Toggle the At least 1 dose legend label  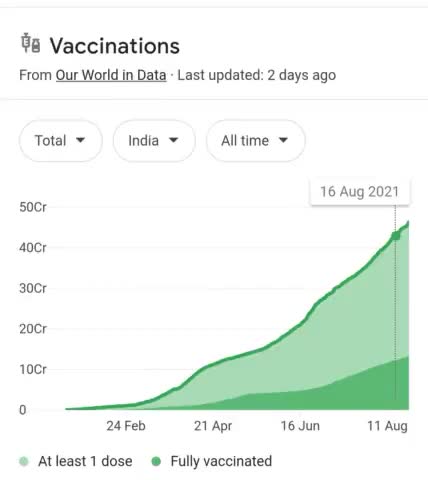[85, 461]
